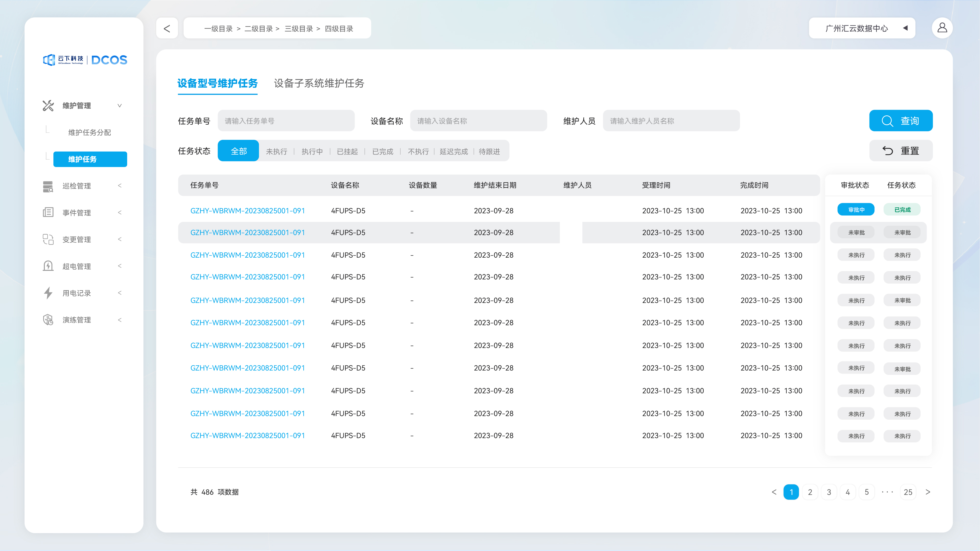Click the 用电记录 electricity record icon
Viewport: 980px width, 551px height.
(48, 293)
